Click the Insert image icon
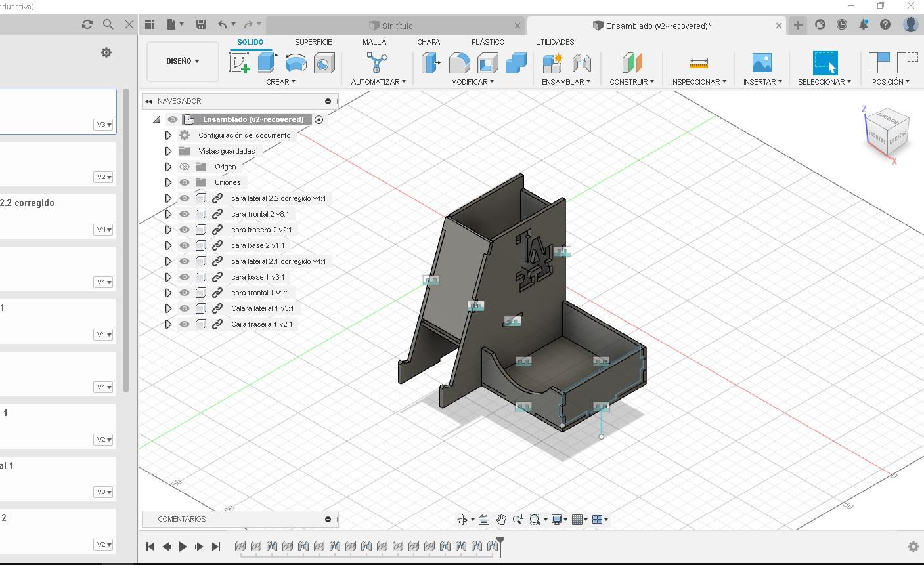 tap(762, 63)
